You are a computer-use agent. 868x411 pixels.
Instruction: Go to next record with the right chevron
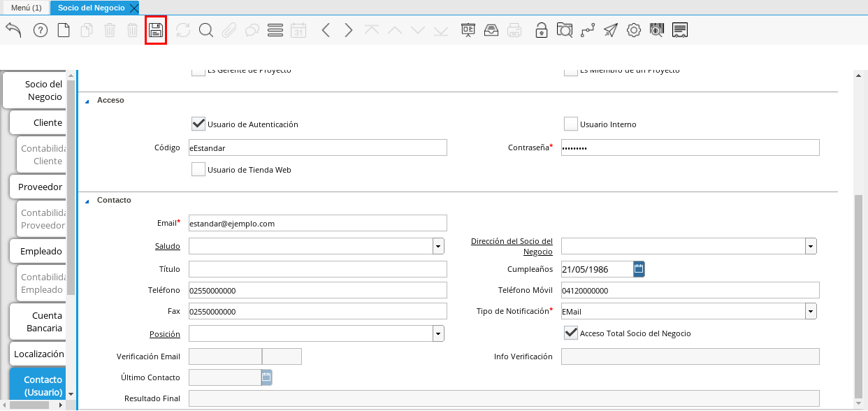coord(349,30)
